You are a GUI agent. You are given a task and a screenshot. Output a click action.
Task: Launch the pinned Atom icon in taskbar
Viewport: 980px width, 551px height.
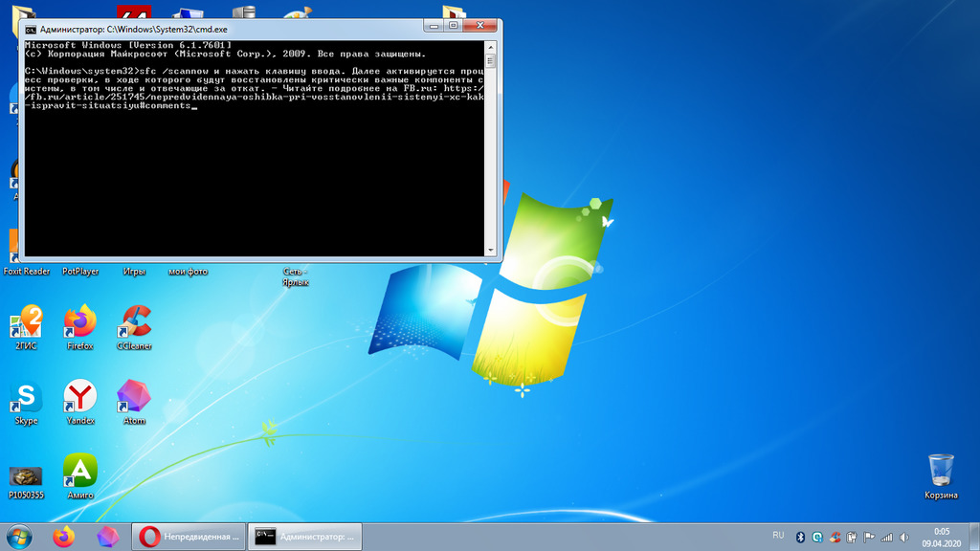107,538
